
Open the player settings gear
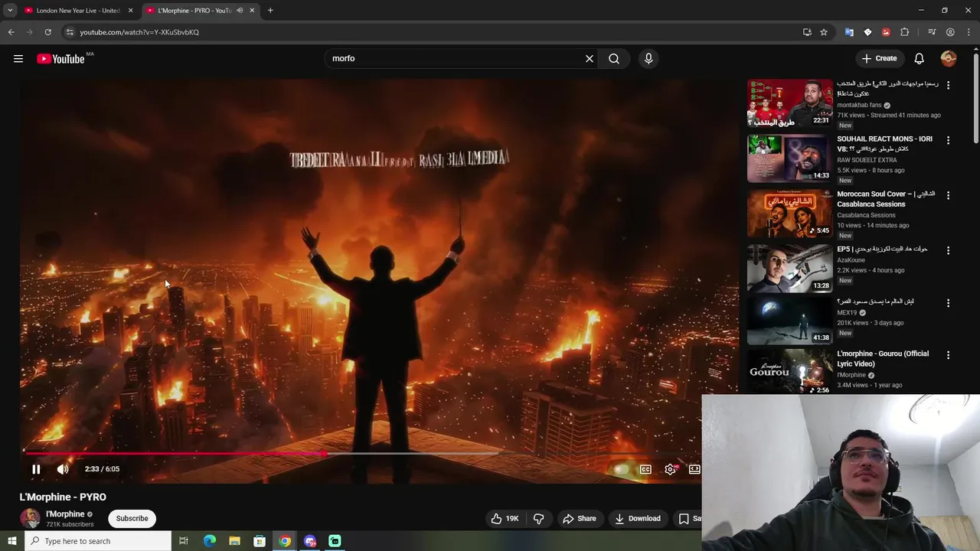click(671, 469)
